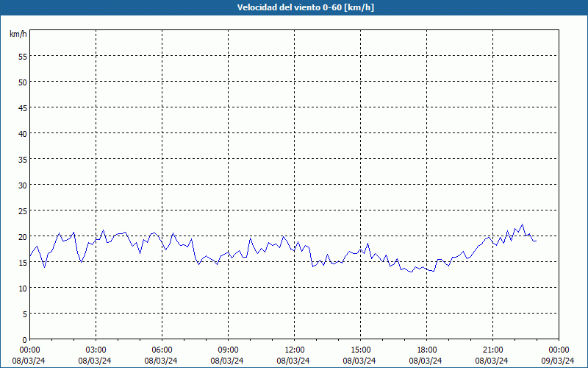Select the 10 value on the y-axis
The height and width of the screenshot is (368, 588).
(x=23, y=289)
